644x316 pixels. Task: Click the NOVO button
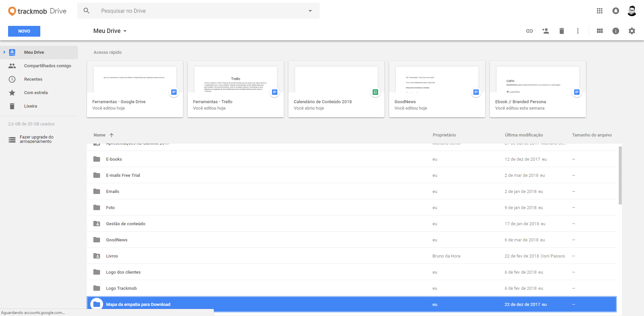[x=24, y=31]
